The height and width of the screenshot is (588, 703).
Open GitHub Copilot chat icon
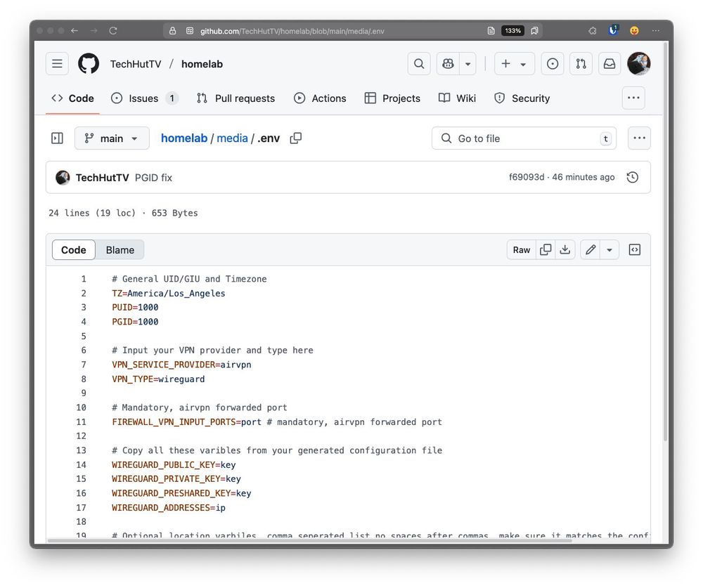click(448, 64)
